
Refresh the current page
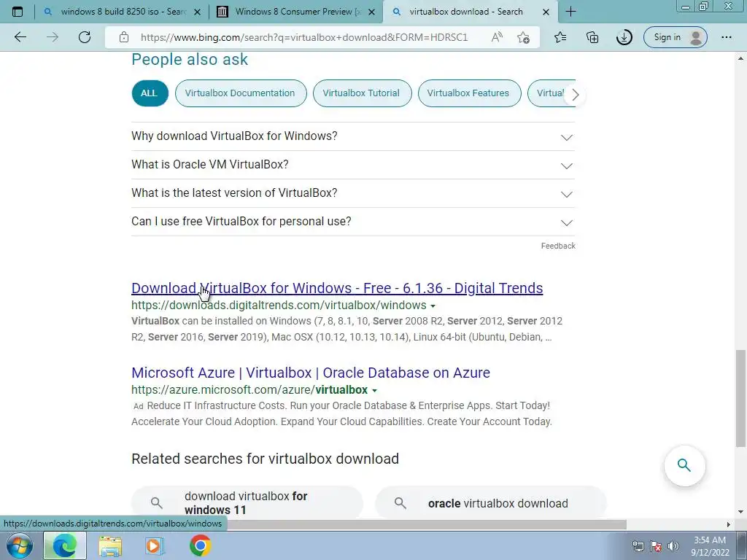point(85,37)
